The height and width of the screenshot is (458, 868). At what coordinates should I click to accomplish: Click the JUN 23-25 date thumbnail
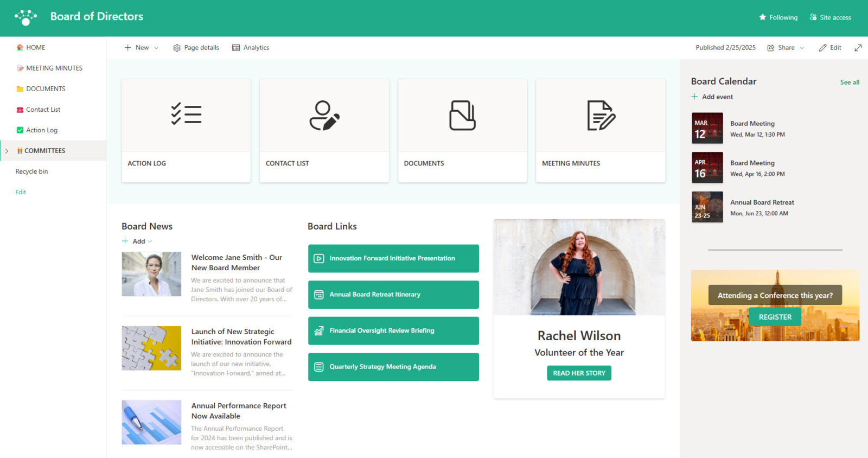pyautogui.click(x=707, y=207)
